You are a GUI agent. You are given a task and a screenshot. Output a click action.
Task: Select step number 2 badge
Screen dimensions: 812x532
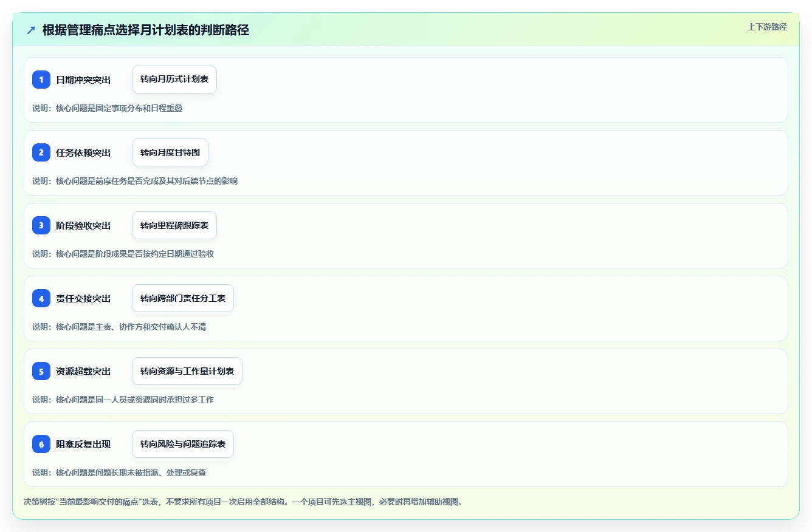pos(41,152)
